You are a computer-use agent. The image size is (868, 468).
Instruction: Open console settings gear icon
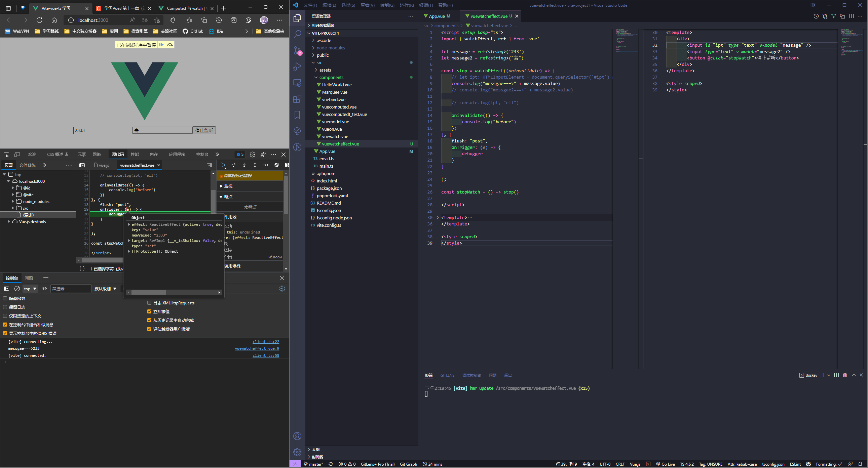pyautogui.click(x=282, y=289)
